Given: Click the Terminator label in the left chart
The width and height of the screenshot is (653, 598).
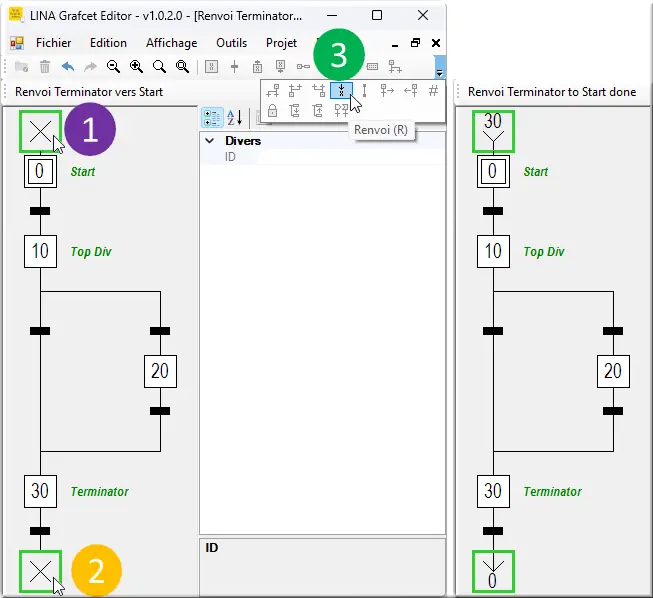Looking at the screenshot, I should coord(100,491).
